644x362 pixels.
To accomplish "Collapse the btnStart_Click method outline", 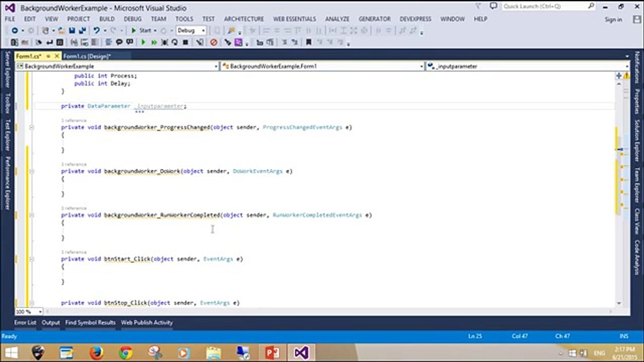I will click(31, 259).
